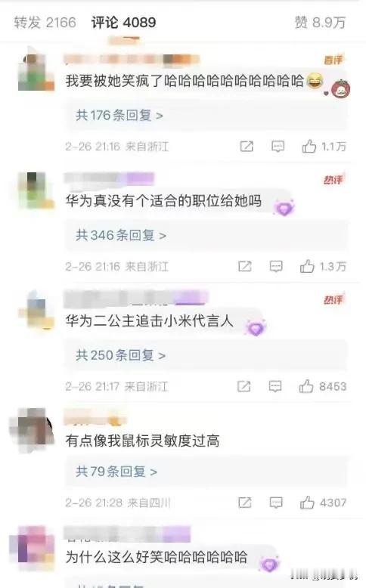The height and width of the screenshot is (588, 366).
Task: Repost the 我要被她笑疯了 comment
Action: (x=247, y=147)
